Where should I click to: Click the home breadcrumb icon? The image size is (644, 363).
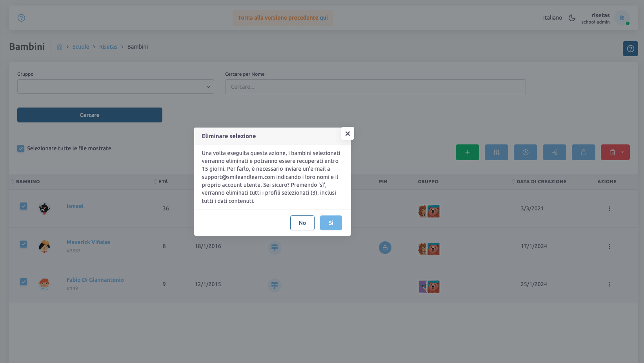(60, 47)
